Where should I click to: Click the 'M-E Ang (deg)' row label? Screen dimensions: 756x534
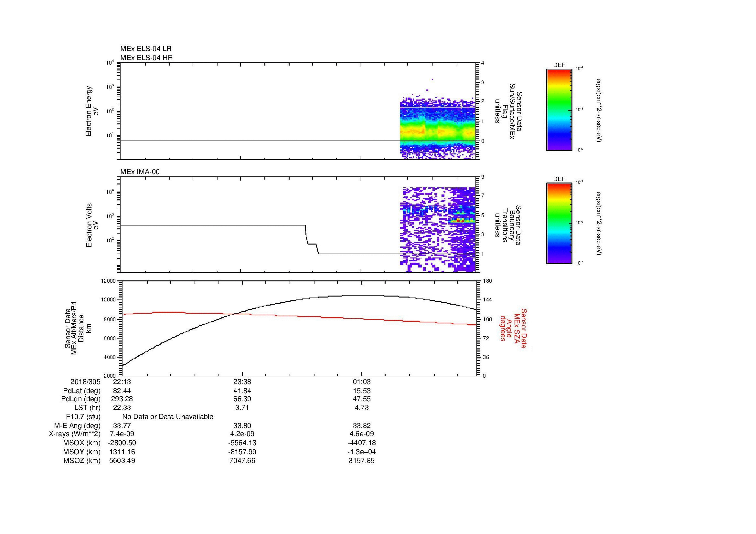pyautogui.click(x=77, y=426)
